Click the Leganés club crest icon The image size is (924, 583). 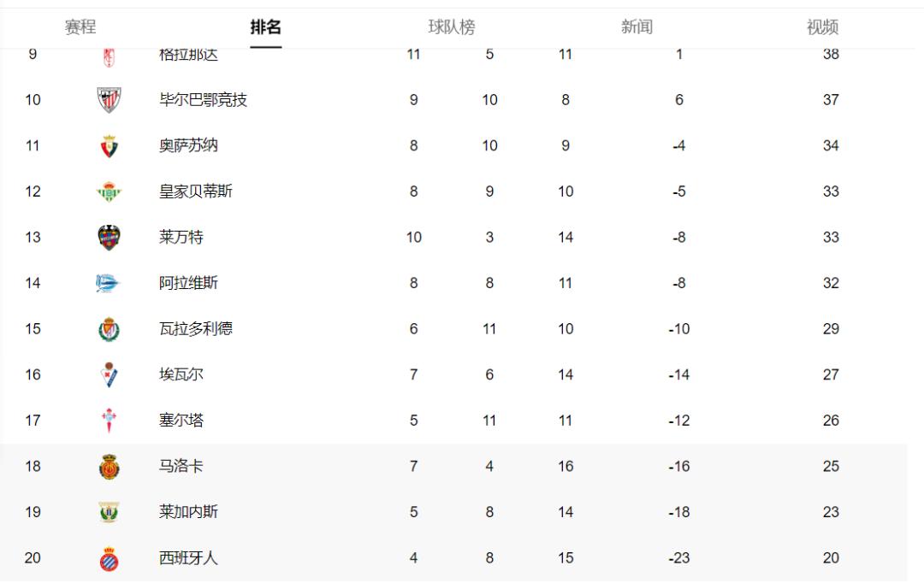(109, 512)
